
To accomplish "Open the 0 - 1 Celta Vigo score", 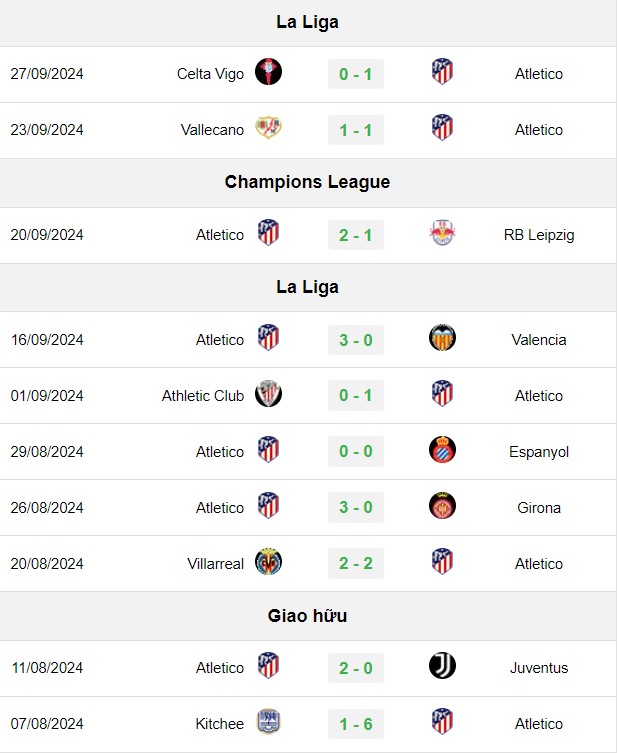I will pos(356,74).
